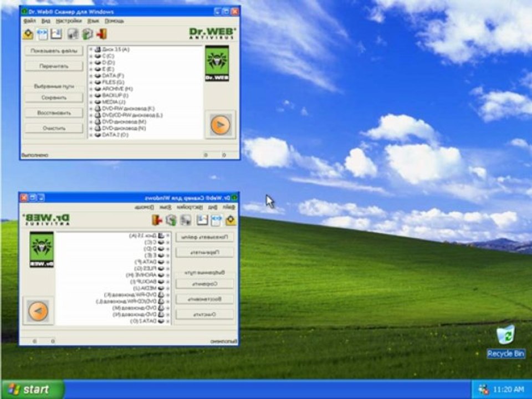Expand DATA (F:) drive node in the non-mirrored tree
532x399 pixels.
tap(91, 76)
